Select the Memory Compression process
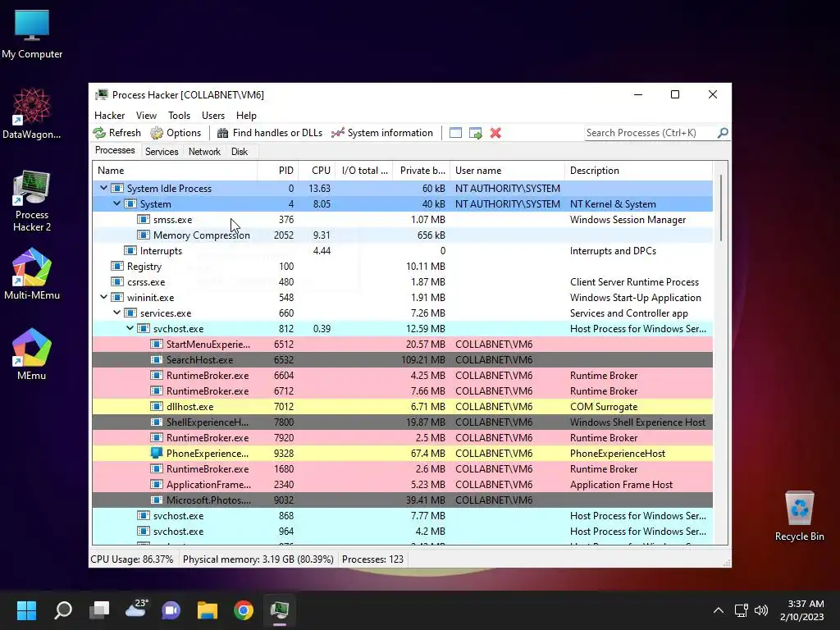 pos(402,235)
